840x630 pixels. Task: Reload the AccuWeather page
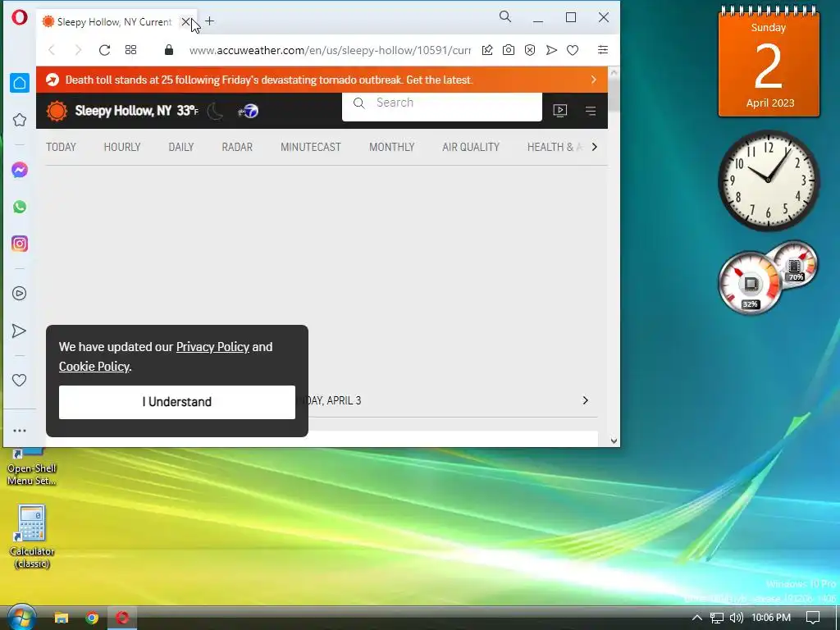coord(104,50)
